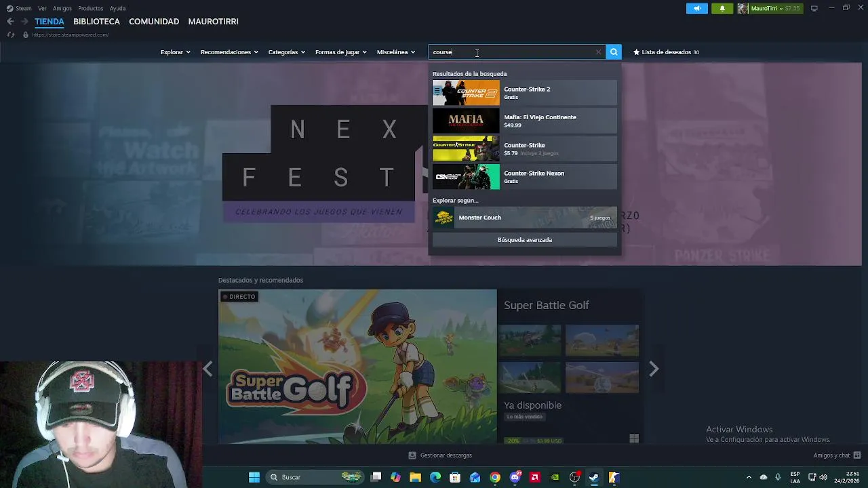View the bottom-right Super Battle Golf screenshot
This screenshot has height=488, width=868.
(602, 378)
